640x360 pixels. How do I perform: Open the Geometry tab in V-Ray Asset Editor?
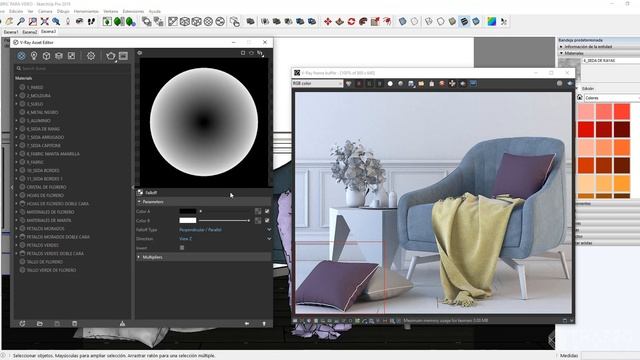(x=46, y=56)
